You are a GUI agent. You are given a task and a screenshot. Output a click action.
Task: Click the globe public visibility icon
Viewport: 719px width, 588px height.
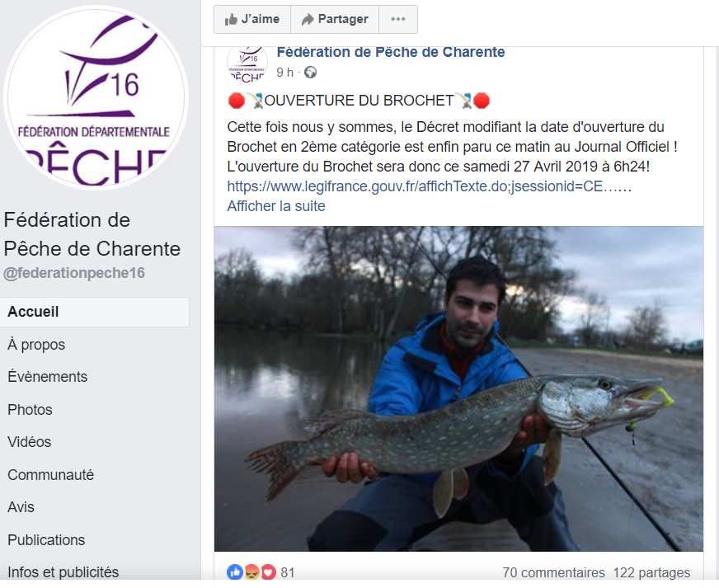tap(310, 73)
